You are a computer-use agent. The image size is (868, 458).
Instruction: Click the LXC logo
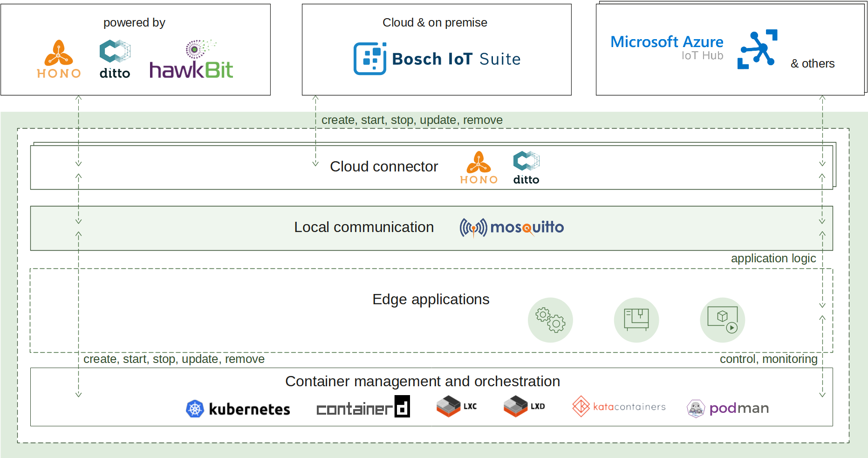457,406
